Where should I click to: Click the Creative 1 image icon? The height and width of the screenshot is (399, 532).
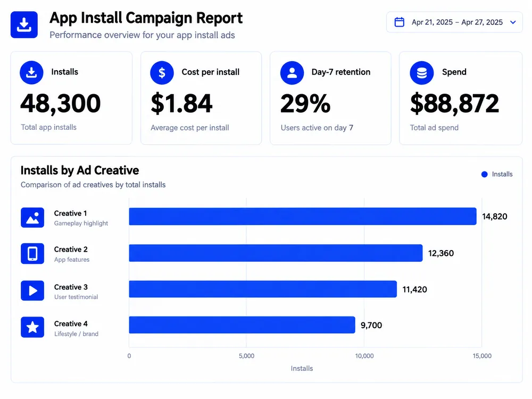click(32, 218)
